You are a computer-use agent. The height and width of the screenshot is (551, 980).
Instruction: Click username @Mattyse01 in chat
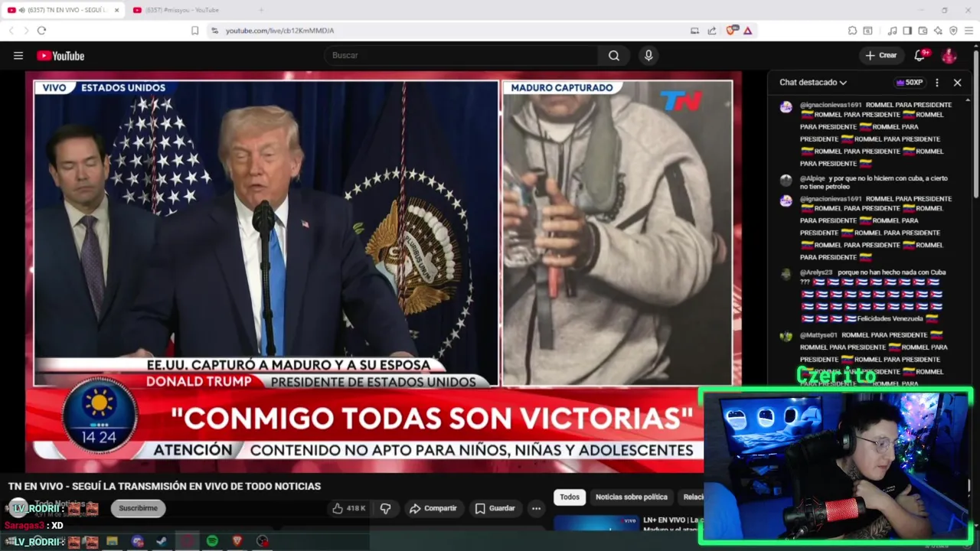pos(819,335)
